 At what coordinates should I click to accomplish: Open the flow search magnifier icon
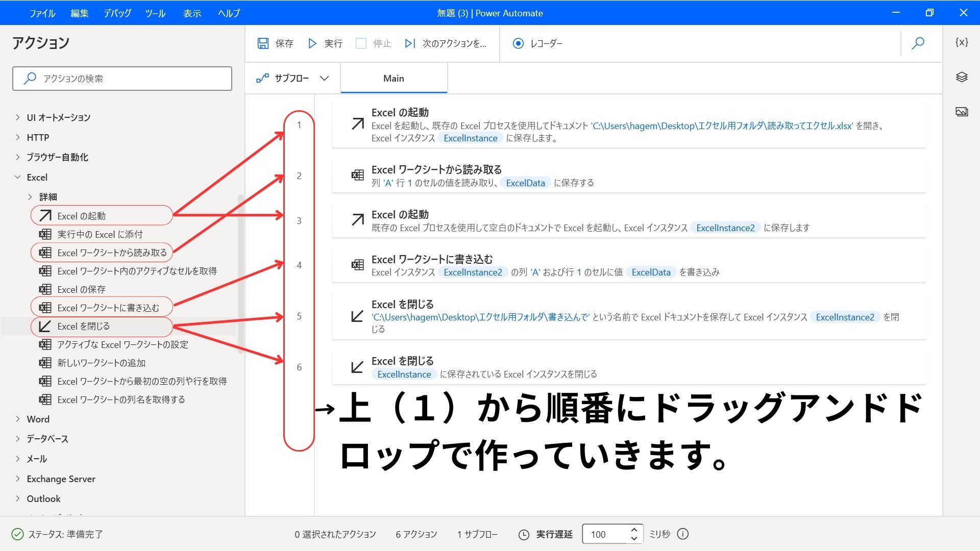pyautogui.click(x=918, y=43)
